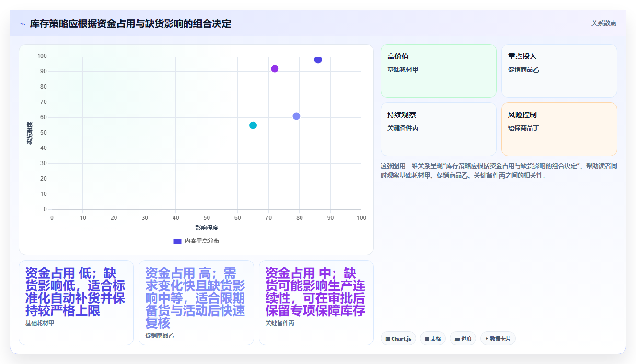The width and height of the screenshot is (636, 364).
Task: Click the 100 tick on the y-axis
Action: click(42, 56)
